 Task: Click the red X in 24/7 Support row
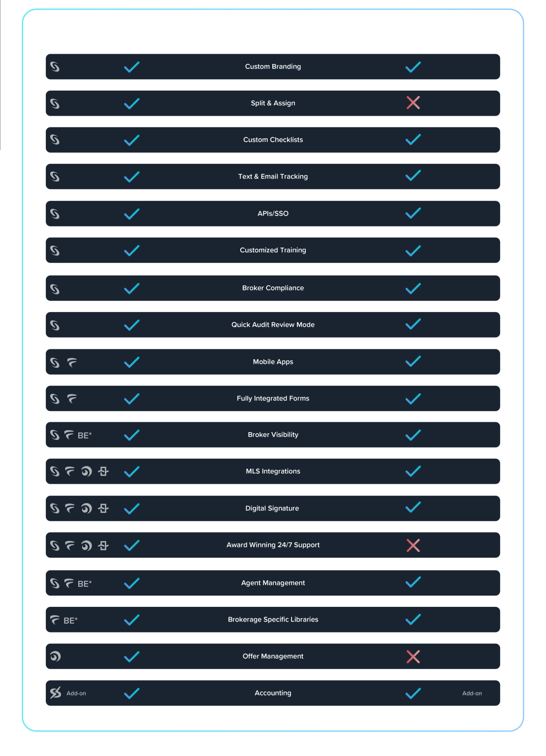413,545
